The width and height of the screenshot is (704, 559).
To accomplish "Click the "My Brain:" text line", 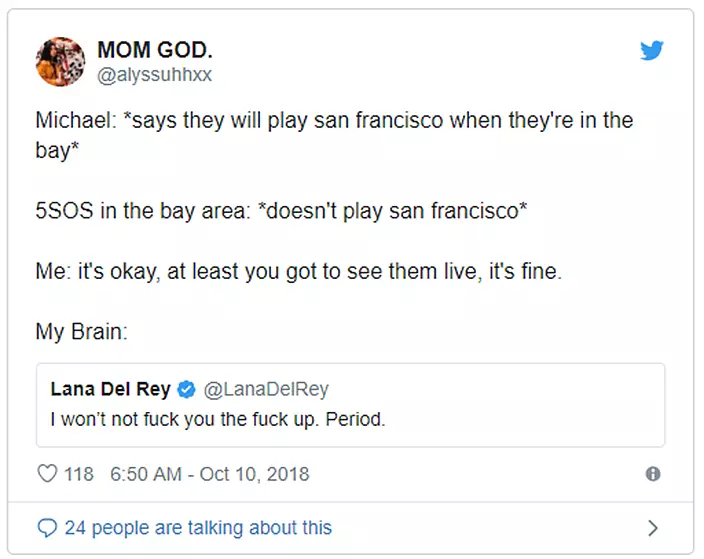I will pyautogui.click(x=81, y=332).
